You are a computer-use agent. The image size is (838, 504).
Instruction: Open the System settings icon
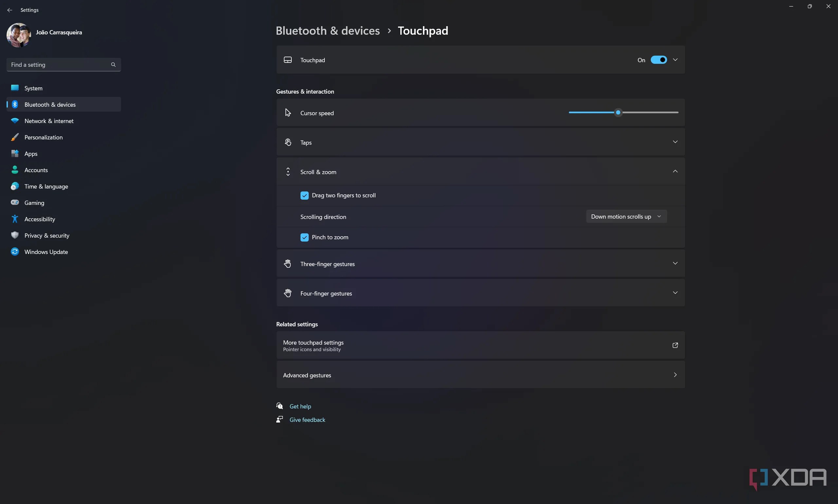click(15, 88)
